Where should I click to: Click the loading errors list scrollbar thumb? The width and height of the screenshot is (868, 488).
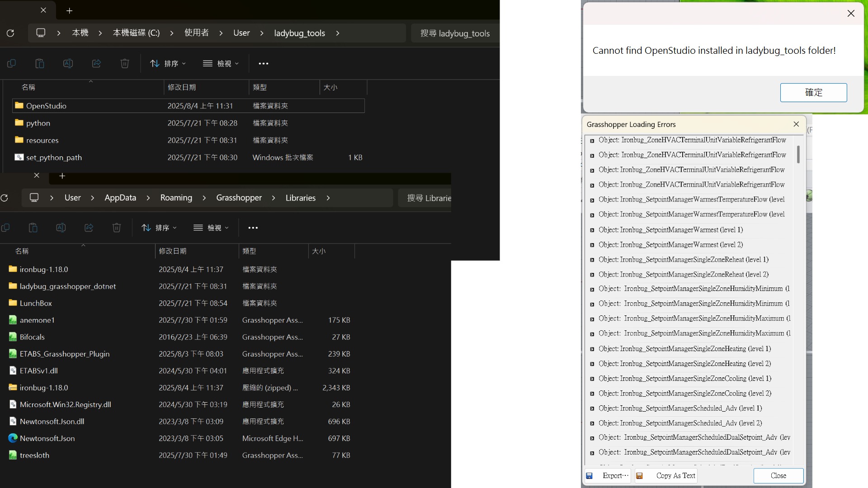click(x=798, y=155)
